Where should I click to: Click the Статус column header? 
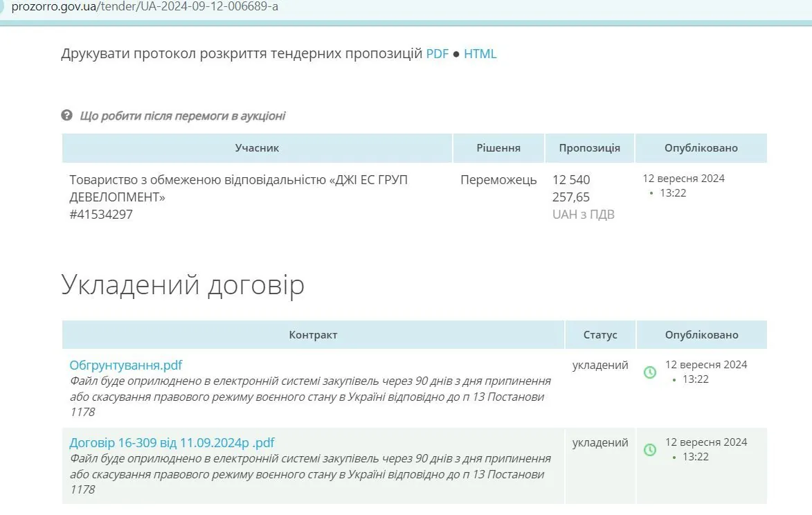coord(600,335)
